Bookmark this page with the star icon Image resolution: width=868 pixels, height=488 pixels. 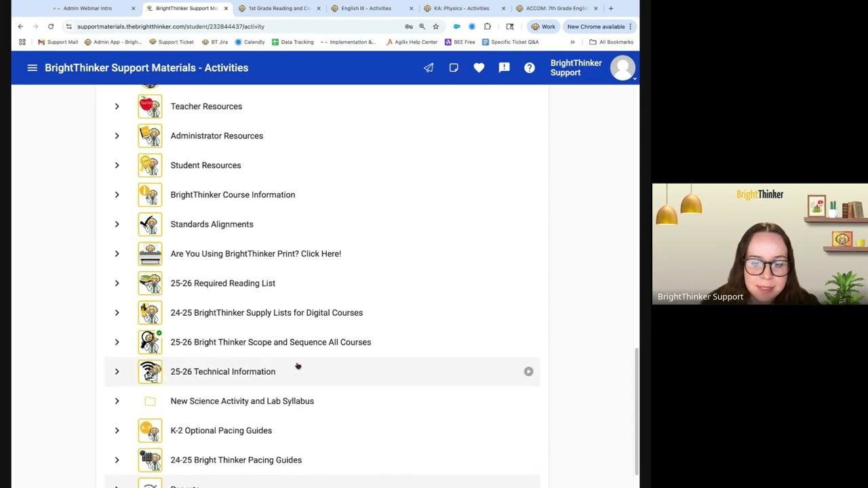click(435, 26)
